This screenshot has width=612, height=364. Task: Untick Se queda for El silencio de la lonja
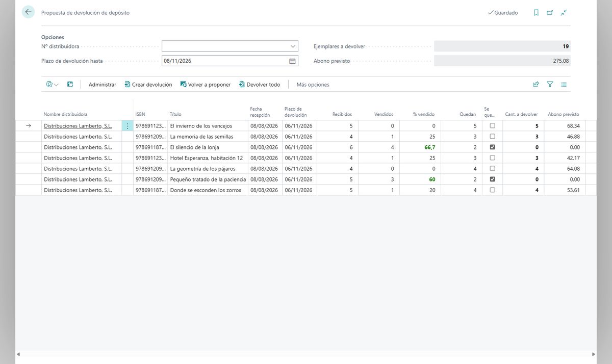pyautogui.click(x=492, y=147)
